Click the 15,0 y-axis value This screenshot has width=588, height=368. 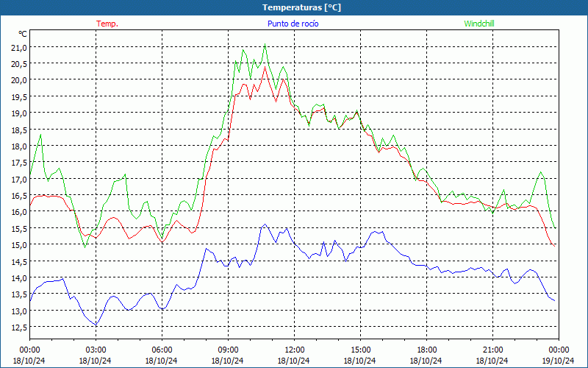[20, 245]
